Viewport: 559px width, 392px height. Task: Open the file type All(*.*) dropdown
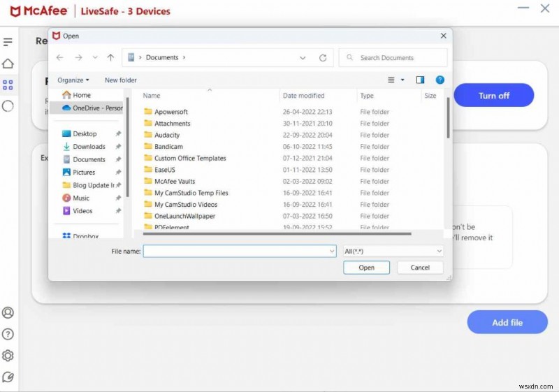point(393,251)
